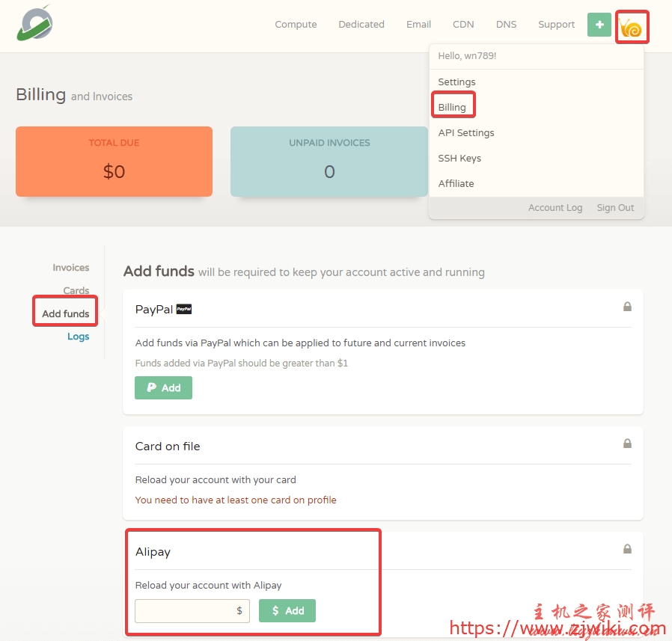This screenshot has width=672, height=641.
Task: Open Compute in the top navigation
Action: 296,25
